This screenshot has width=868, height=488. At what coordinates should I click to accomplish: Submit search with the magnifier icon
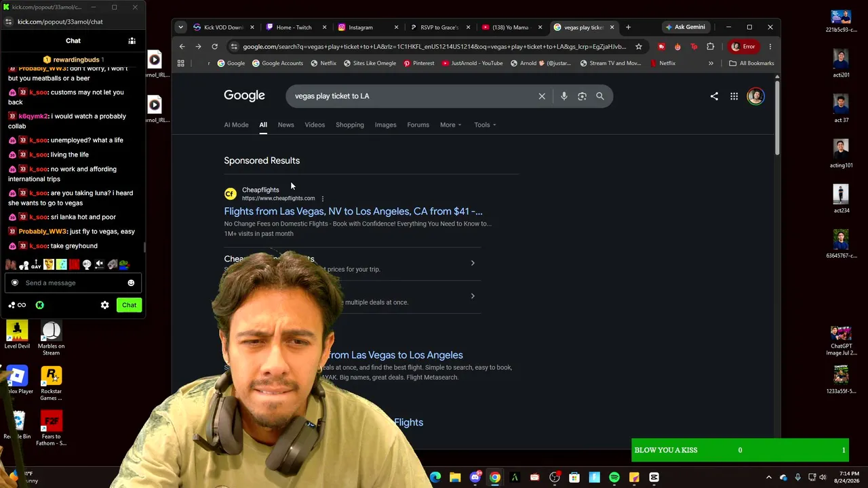(600, 96)
